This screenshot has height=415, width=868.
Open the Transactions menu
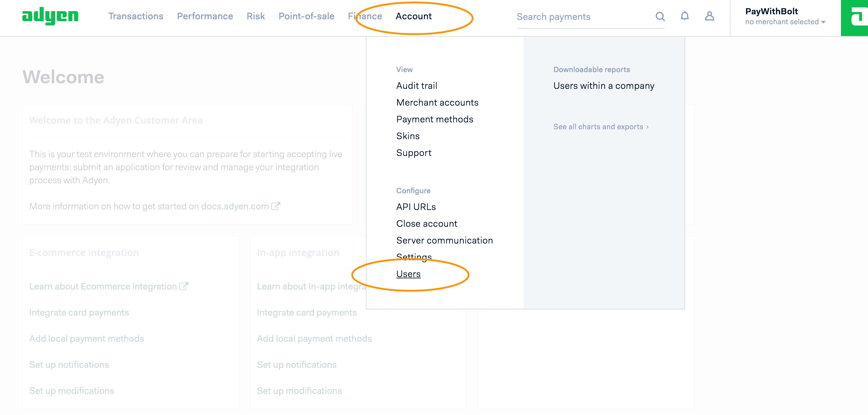(135, 16)
